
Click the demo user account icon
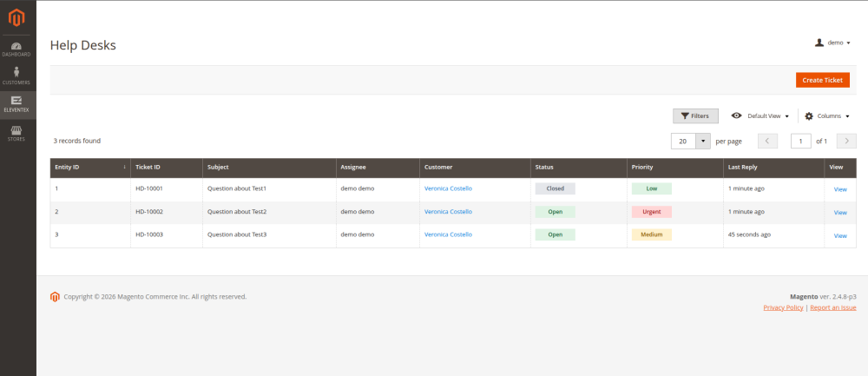(x=819, y=43)
